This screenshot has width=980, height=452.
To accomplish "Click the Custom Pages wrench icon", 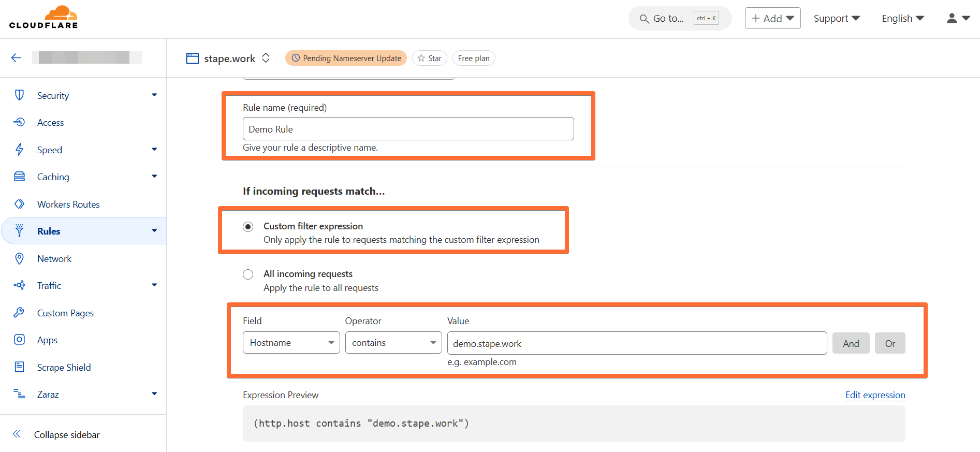I will [x=19, y=313].
